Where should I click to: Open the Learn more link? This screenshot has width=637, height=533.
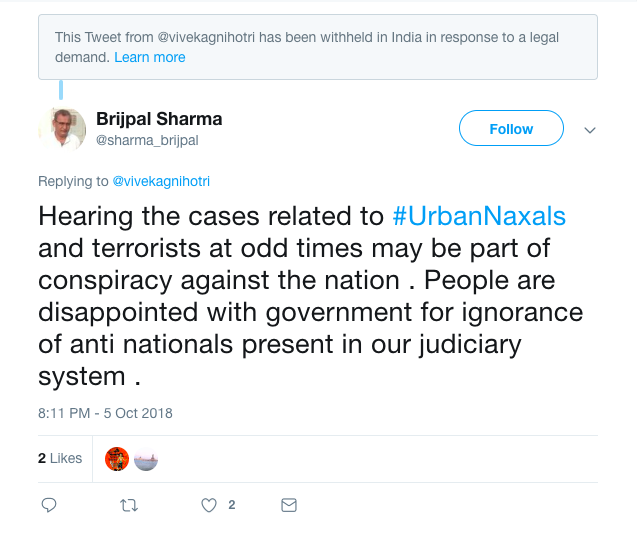pyautogui.click(x=150, y=57)
